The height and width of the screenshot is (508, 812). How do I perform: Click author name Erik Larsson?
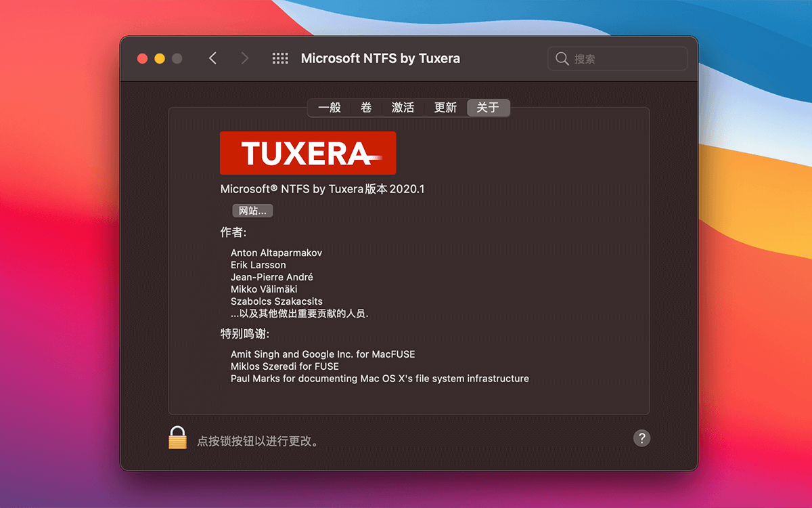click(258, 265)
